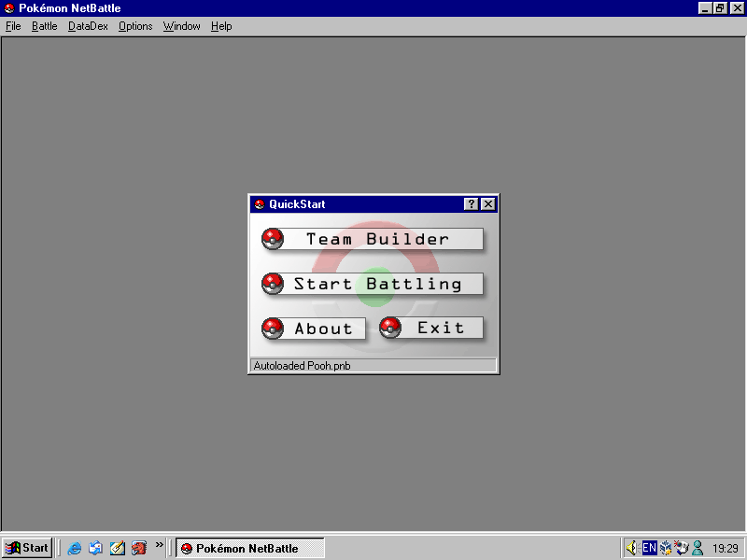Image resolution: width=747 pixels, height=560 pixels.
Task: Open the Team Builder
Action: click(373, 239)
